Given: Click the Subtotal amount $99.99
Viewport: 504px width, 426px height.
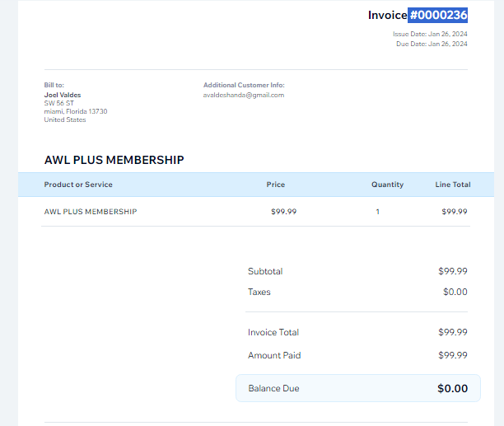Looking at the screenshot, I should [x=453, y=271].
